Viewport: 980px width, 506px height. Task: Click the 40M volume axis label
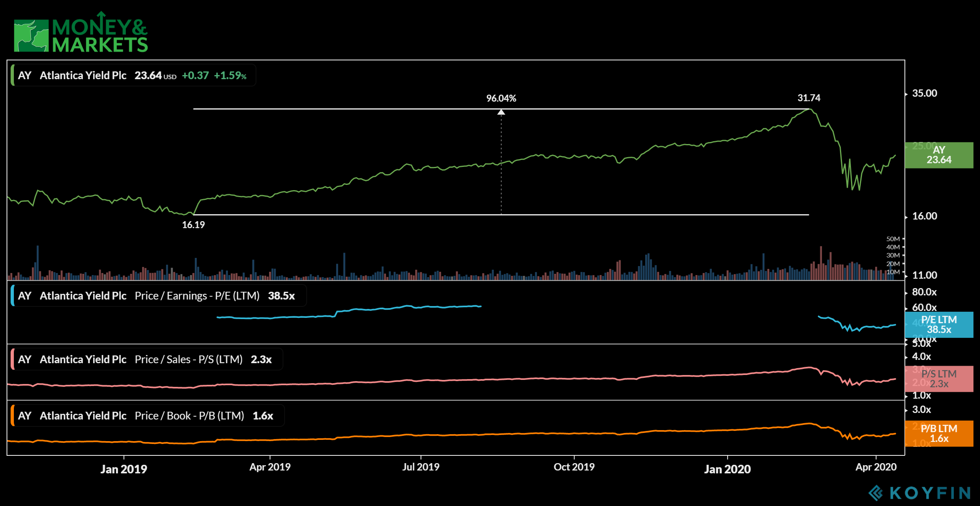893,247
